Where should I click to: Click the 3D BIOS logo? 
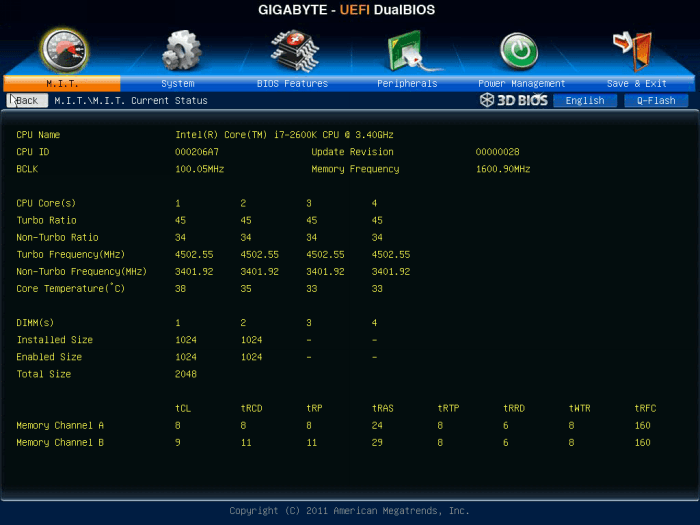coord(513,100)
